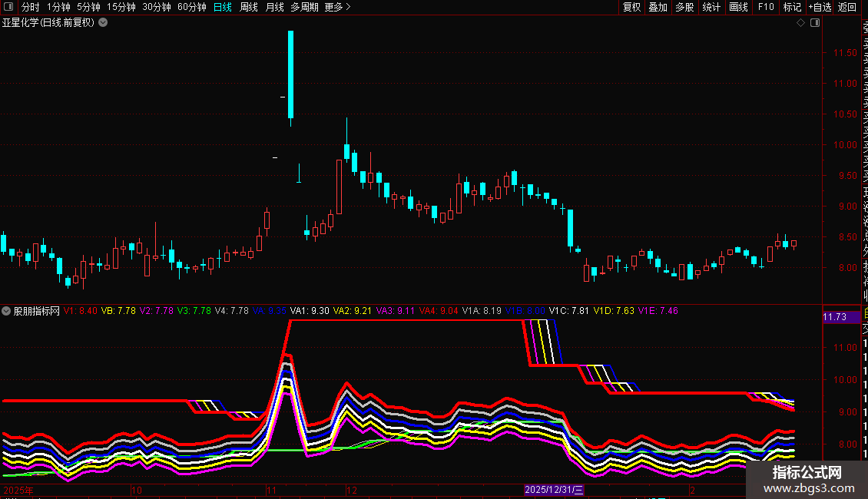This screenshot has height=499, width=868.
Task: Click the 2025年 label on time axis
Action: 18,490
